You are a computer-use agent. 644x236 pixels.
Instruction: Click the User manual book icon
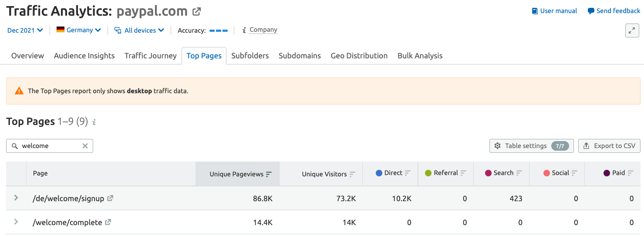point(535,11)
